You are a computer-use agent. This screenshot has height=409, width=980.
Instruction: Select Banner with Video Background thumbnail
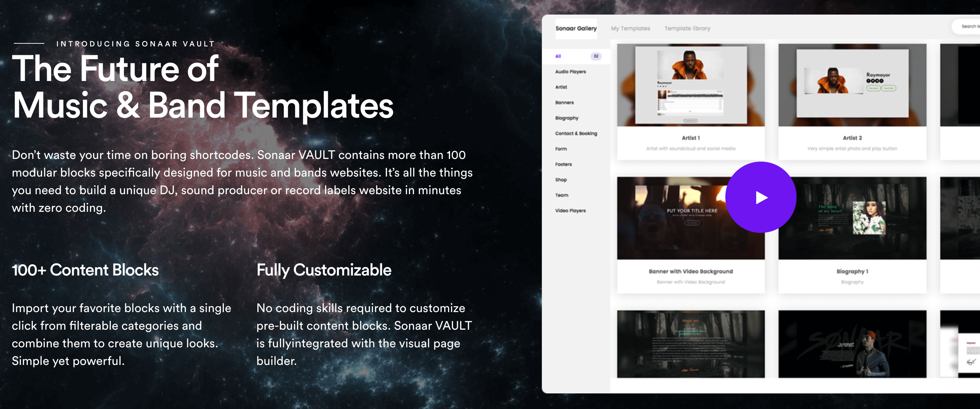[x=690, y=218]
